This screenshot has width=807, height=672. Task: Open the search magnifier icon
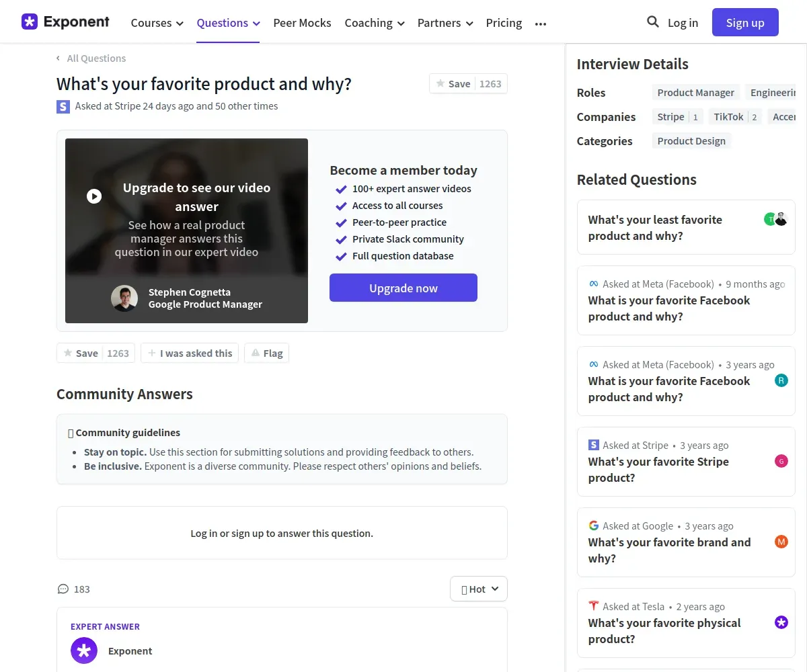tap(653, 22)
